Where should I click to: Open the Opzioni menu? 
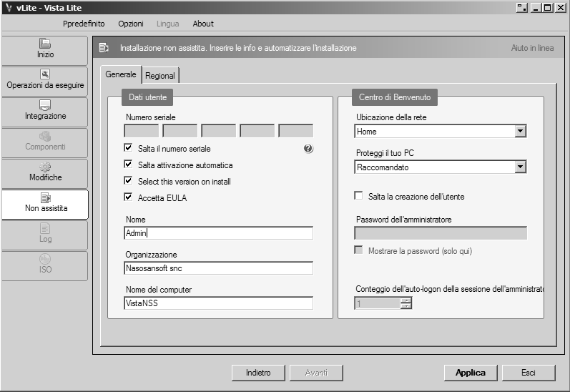[131, 24]
